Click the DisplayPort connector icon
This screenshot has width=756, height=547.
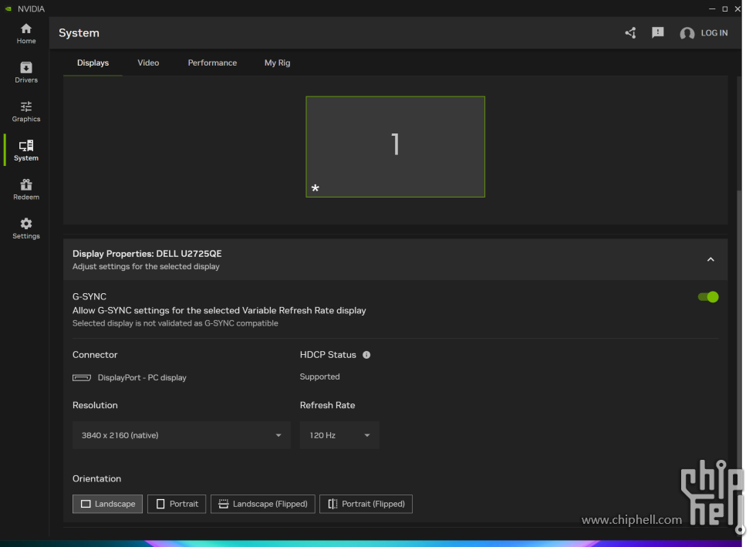pyautogui.click(x=82, y=378)
